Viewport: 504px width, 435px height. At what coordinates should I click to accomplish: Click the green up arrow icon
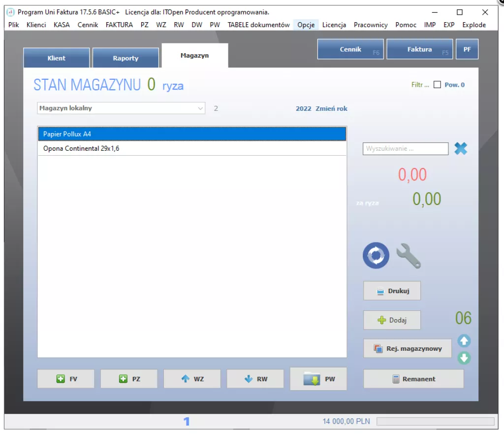(464, 341)
